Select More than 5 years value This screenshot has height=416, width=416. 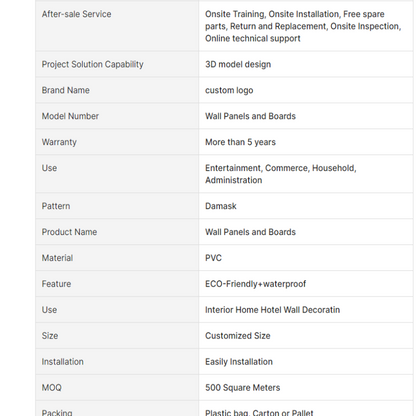tap(240, 142)
